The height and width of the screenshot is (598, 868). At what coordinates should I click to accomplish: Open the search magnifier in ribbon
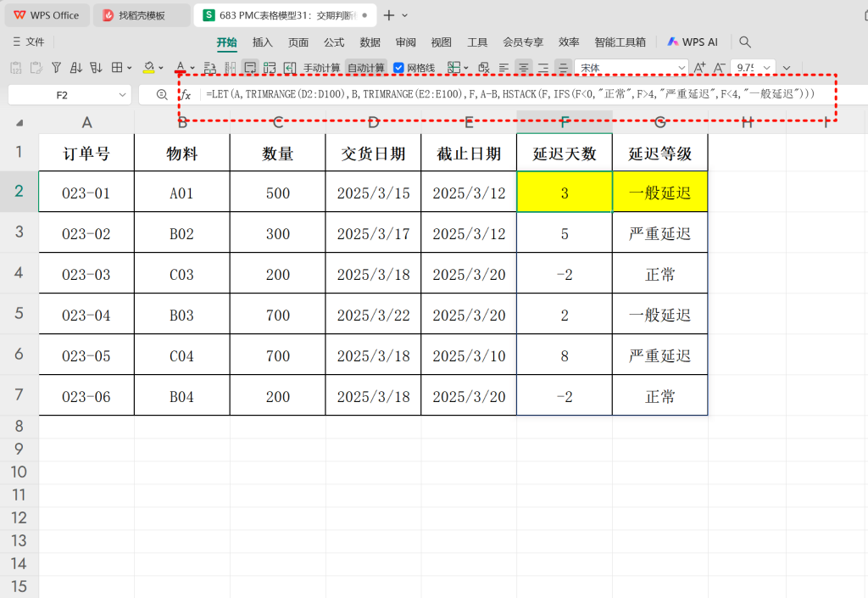[x=745, y=42]
